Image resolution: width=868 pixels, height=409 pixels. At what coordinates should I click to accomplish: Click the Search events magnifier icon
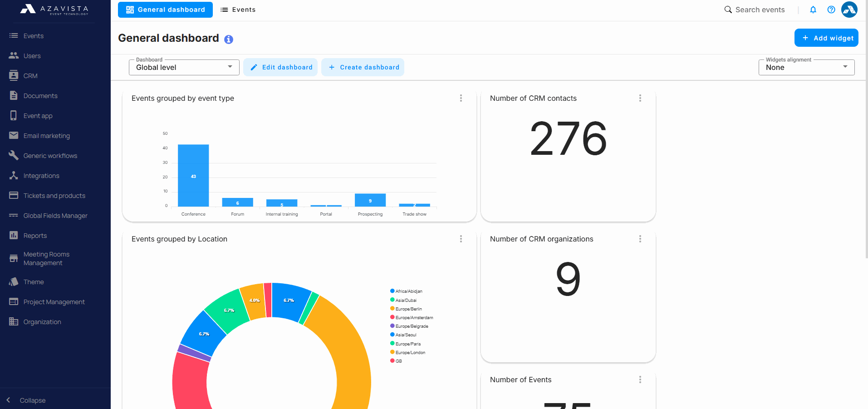pyautogui.click(x=728, y=10)
